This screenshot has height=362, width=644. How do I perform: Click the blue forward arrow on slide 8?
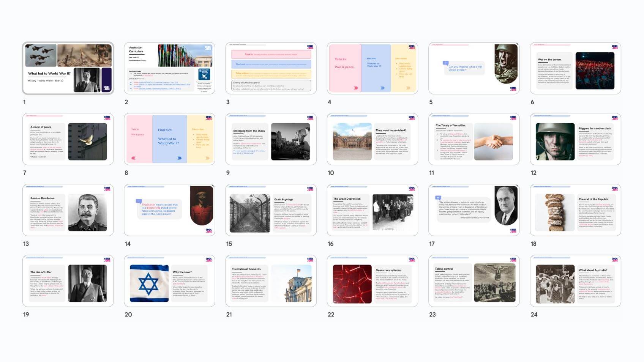[180, 158]
